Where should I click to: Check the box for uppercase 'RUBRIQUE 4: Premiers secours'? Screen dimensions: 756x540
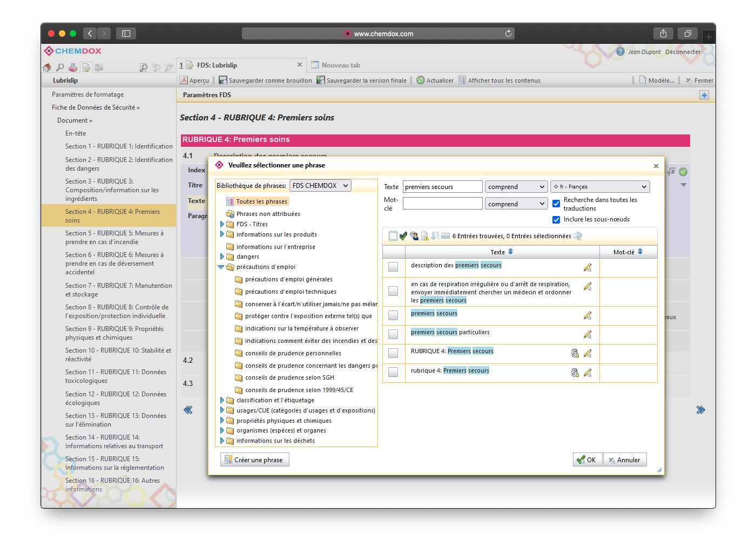[393, 353]
